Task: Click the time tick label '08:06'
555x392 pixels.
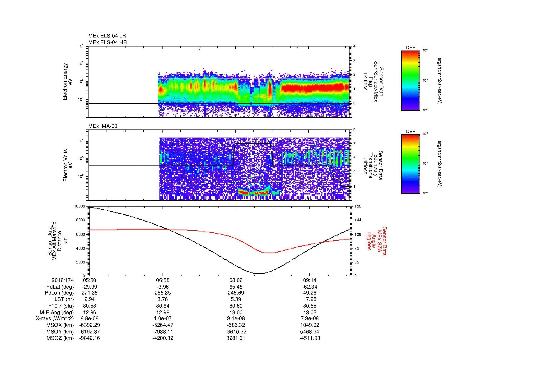Action: tap(236, 280)
